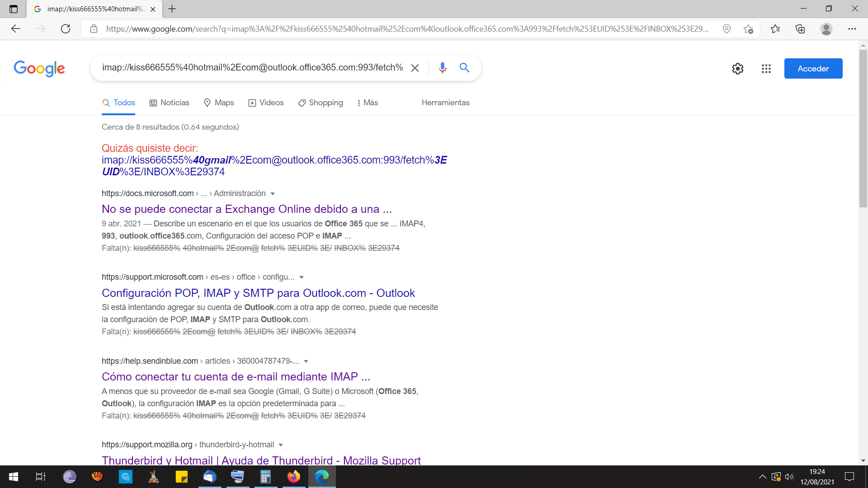This screenshot has height=488, width=868.
Task: Open a new tab with the plus icon
Action: click(172, 9)
